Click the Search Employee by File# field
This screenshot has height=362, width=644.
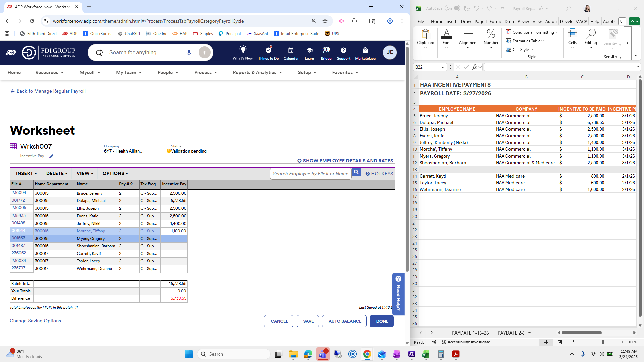click(311, 174)
